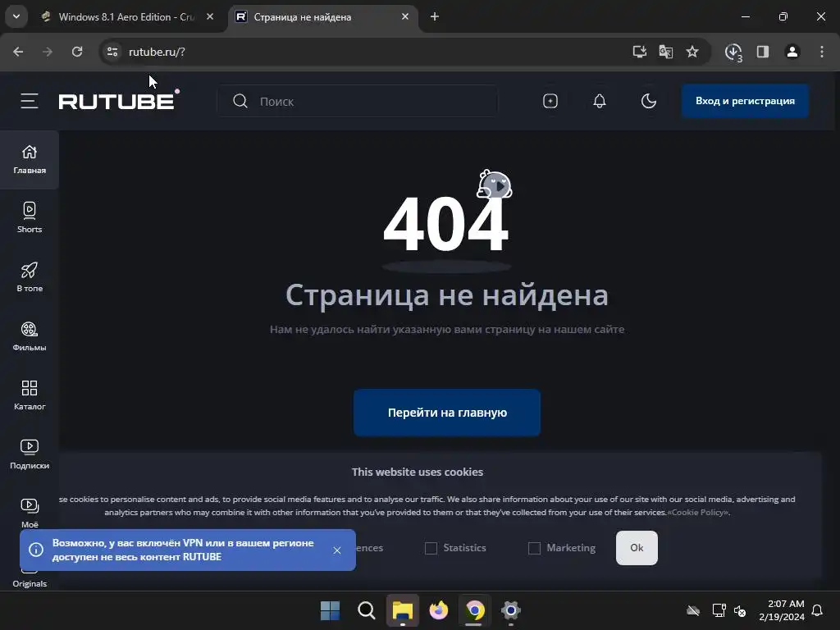Click the Поиск search field
The image size is (840, 630).
[358, 101]
